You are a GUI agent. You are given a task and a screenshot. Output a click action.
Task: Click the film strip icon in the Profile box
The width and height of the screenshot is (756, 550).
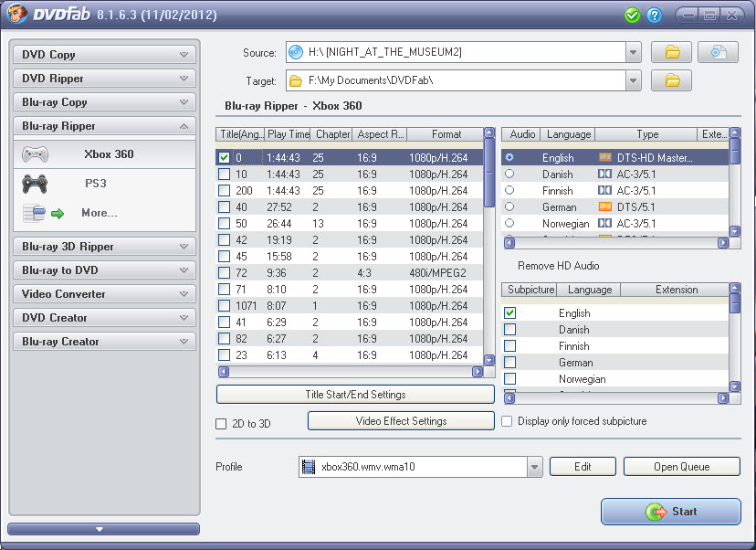(x=309, y=467)
